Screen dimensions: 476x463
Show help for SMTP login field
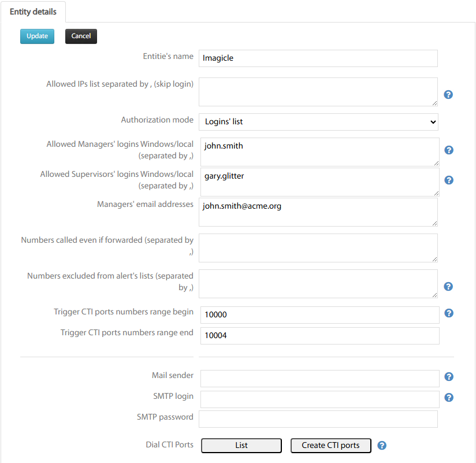pyautogui.click(x=449, y=398)
